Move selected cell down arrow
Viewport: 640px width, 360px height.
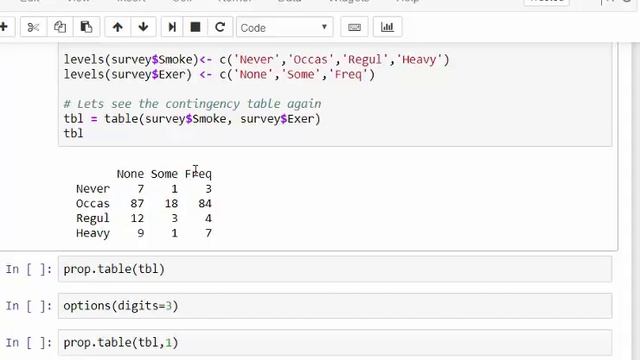click(x=143, y=27)
